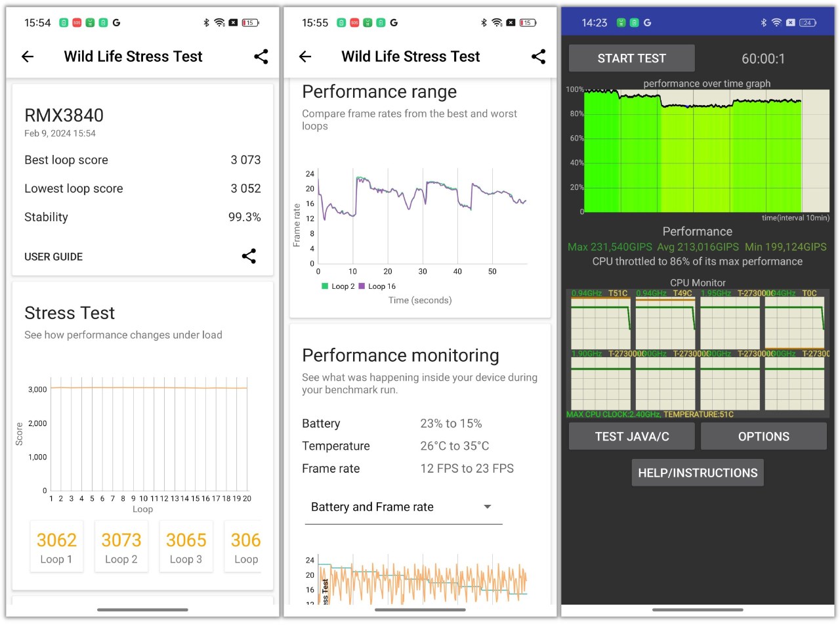The image size is (840, 625).
Task: Tap the back arrow on the Performance range screen
Action: click(304, 56)
